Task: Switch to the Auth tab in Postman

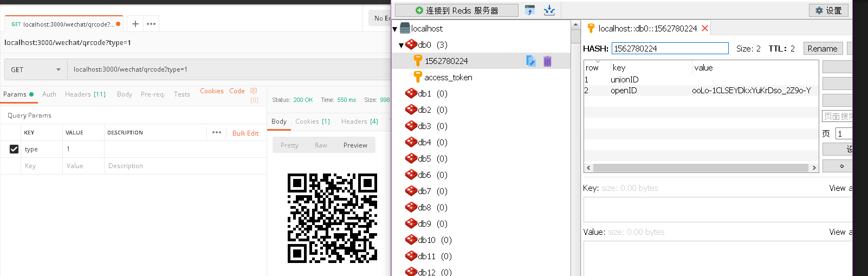Action: click(49, 94)
